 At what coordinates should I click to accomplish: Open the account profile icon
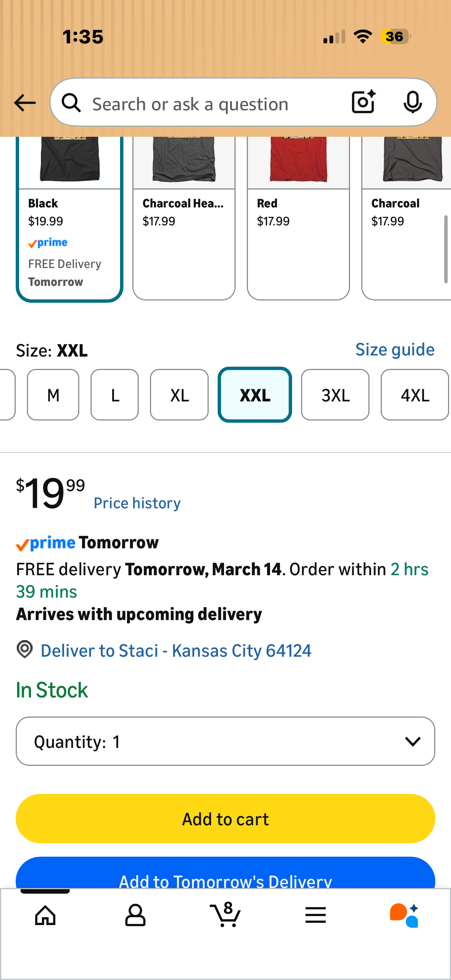coord(135,915)
